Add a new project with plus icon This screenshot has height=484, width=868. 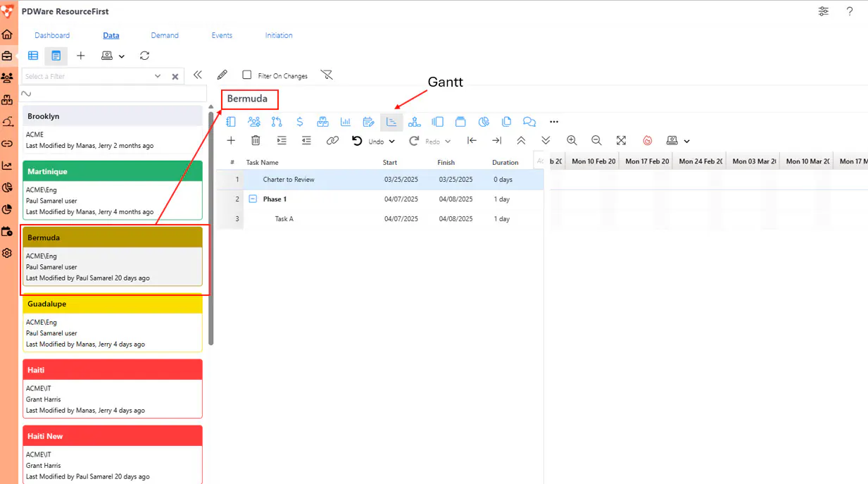(x=81, y=56)
